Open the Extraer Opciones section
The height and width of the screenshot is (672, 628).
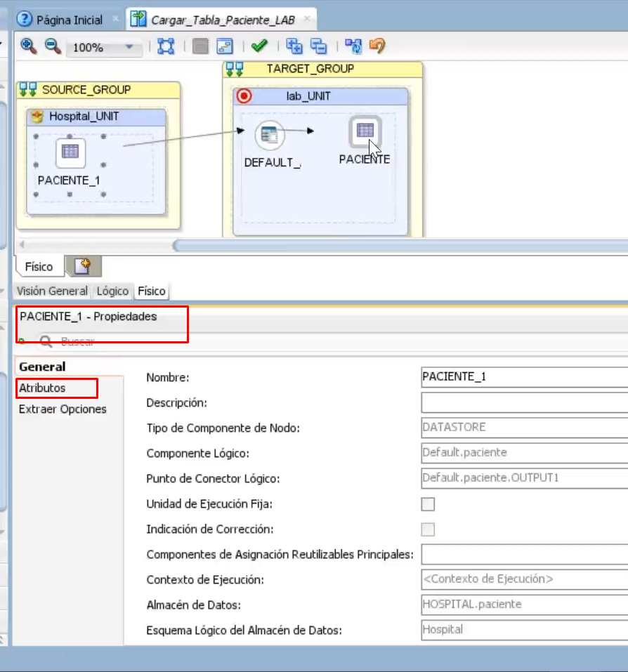tap(63, 409)
